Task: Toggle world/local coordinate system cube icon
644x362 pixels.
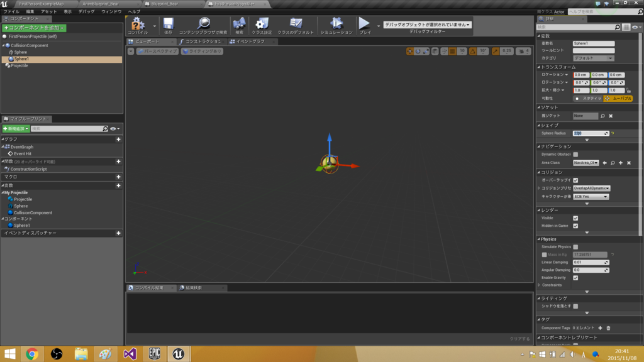Action: tap(435, 52)
